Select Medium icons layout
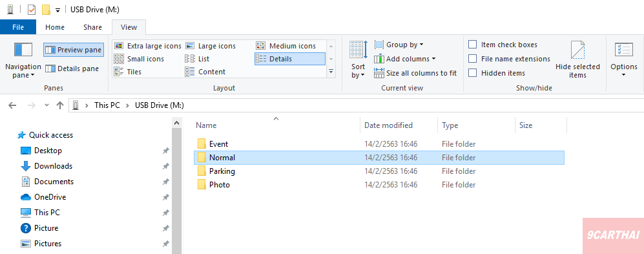Image resolution: width=644 pixels, height=254 pixels. click(x=286, y=46)
